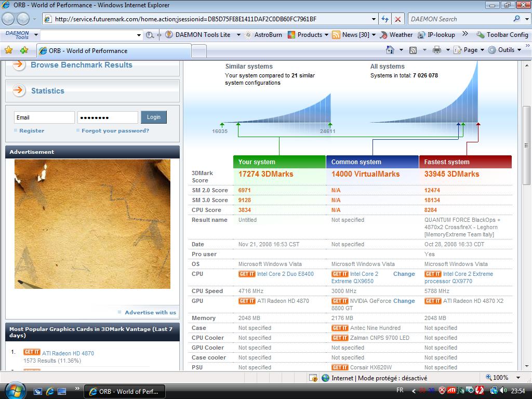Image resolution: width=532 pixels, height=399 pixels.
Task: Show more DAEMON toolbar items via chevron
Action: (x=465, y=34)
